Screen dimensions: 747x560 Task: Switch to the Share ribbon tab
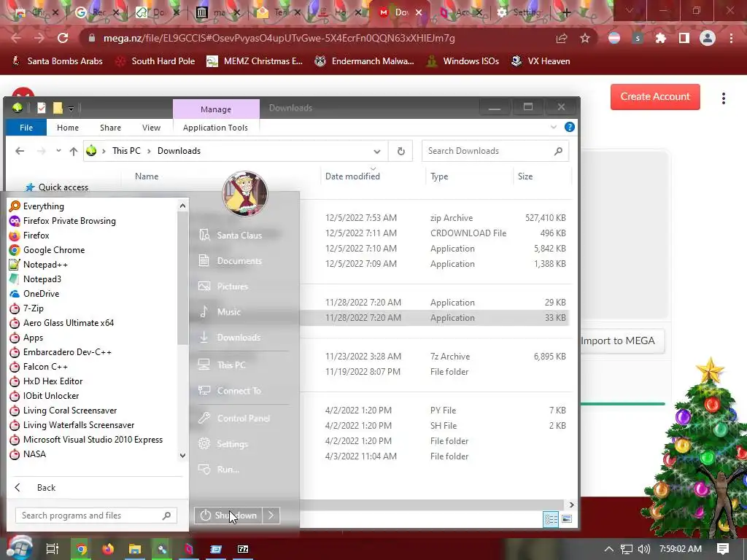[x=111, y=128]
